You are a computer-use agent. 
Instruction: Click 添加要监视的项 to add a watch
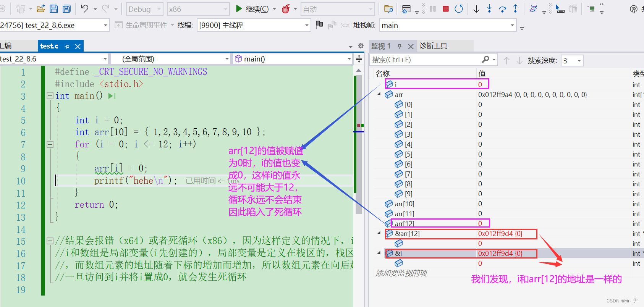[401, 273]
